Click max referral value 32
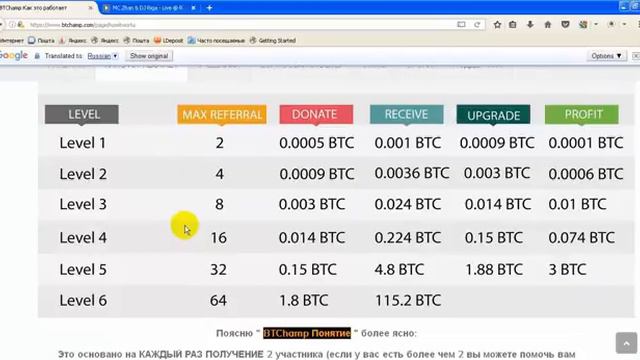The height and width of the screenshot is (360, 640). tap(218, 269)
